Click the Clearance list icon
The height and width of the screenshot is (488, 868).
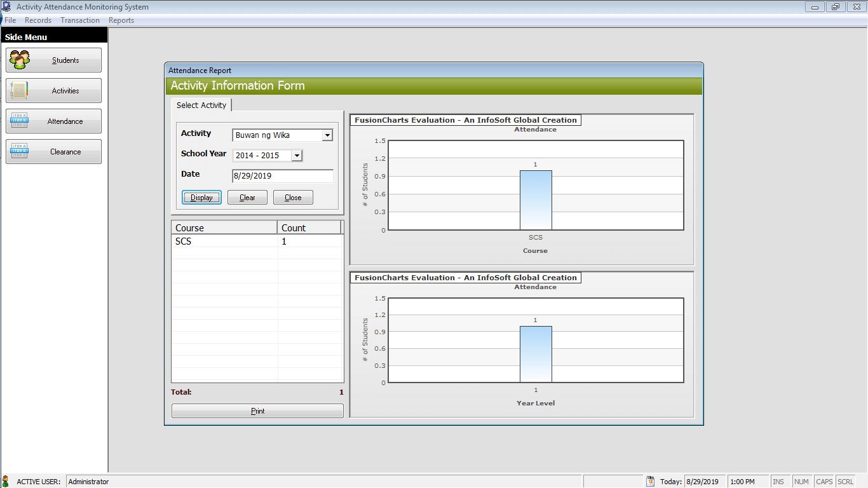click(x=20, y=151)
